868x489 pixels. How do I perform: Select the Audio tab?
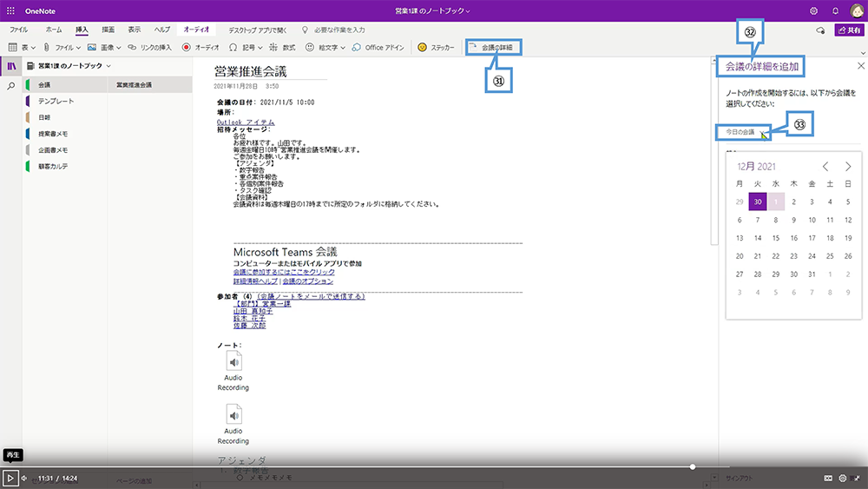(x=196, y=30)
